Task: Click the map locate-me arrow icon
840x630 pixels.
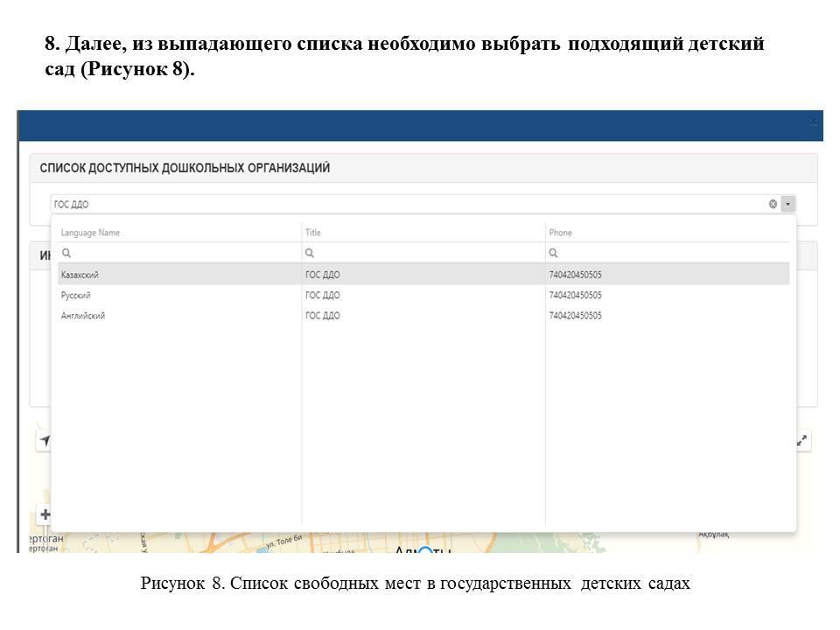Action: [x=44, y=440]
